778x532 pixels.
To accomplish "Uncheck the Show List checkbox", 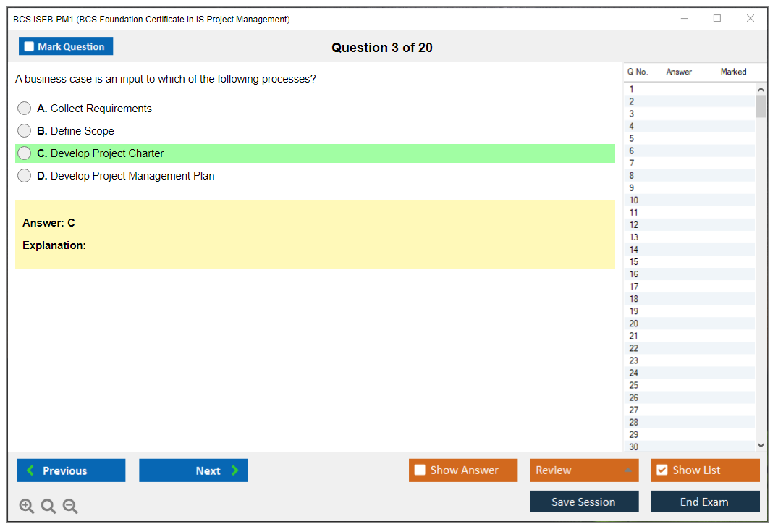I will [x=661, y=470].
